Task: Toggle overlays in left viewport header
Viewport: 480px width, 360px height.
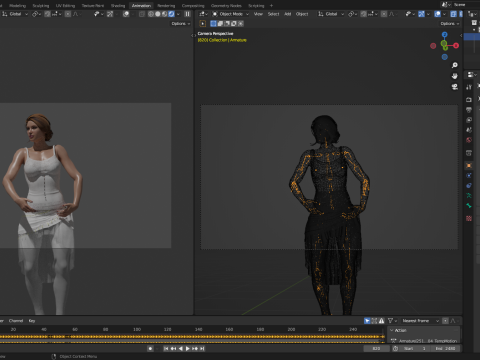Action: (126, 14)
